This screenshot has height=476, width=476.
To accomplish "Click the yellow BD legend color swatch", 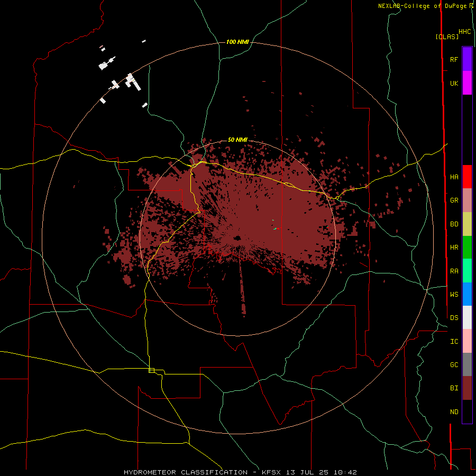I will point(467,224).
